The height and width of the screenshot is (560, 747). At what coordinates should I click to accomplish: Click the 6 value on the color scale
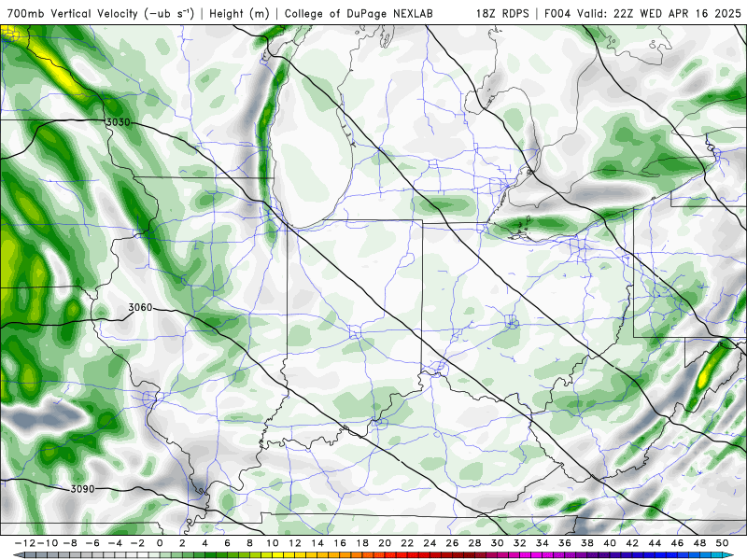tap(227, 543)
